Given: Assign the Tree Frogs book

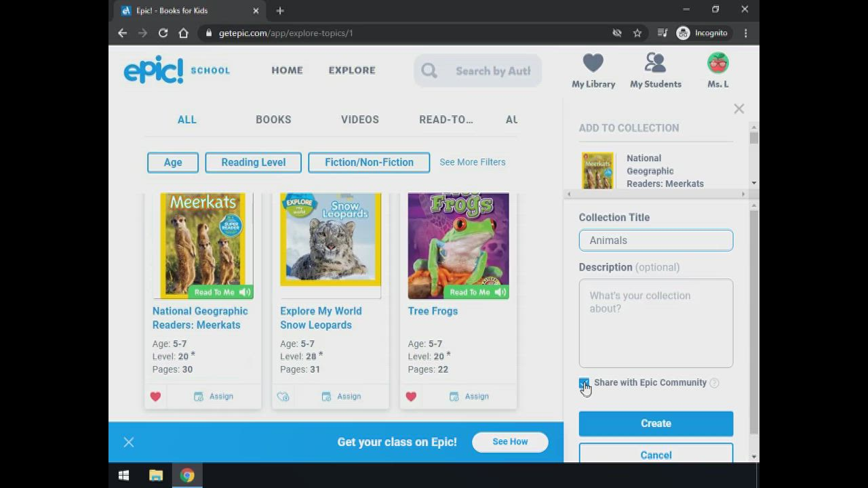Looking at the screenshot, I should [469, 396].
